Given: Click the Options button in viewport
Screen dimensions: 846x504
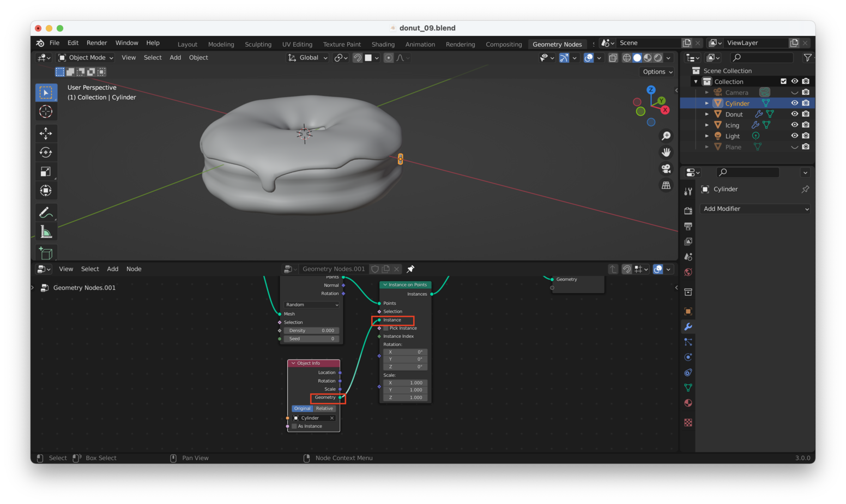Looking at the screenshot, I should (657, 72).
